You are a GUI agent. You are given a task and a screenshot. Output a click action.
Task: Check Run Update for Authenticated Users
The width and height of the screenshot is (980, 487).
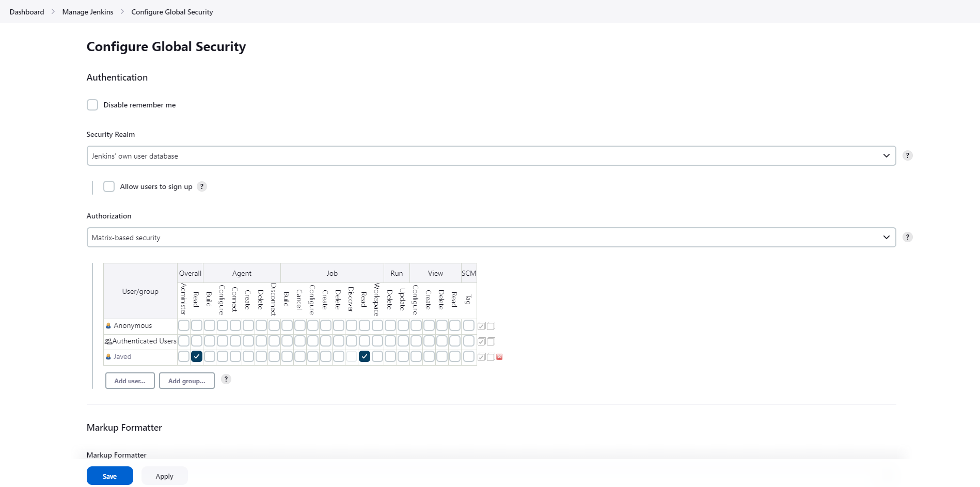point(403,341)
